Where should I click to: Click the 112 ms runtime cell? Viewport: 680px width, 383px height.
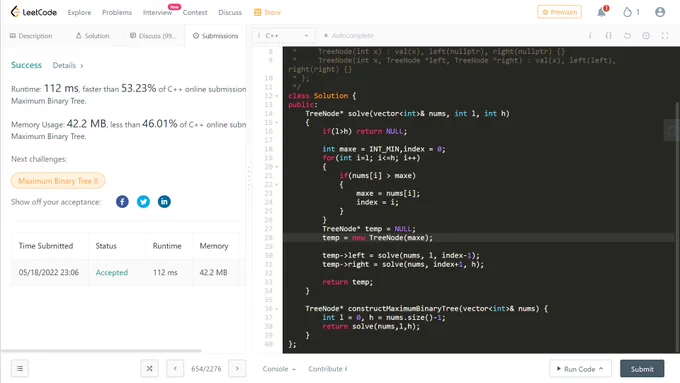[165, 272]
